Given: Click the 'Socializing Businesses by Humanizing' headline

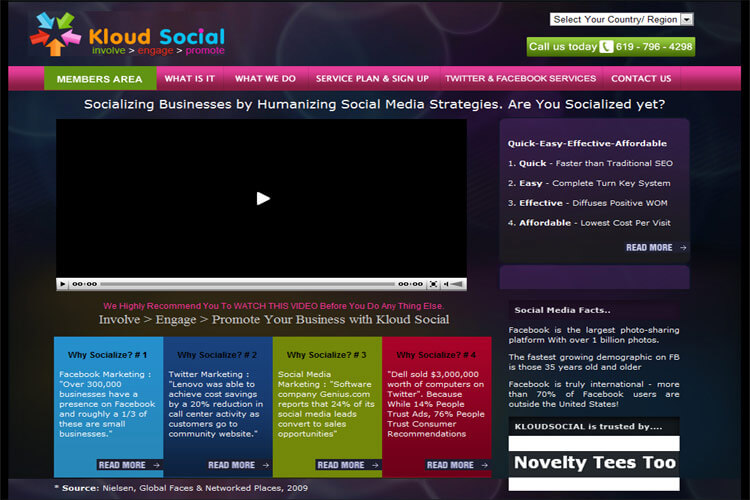Looking at the screenshot, I should click(374, 104).
